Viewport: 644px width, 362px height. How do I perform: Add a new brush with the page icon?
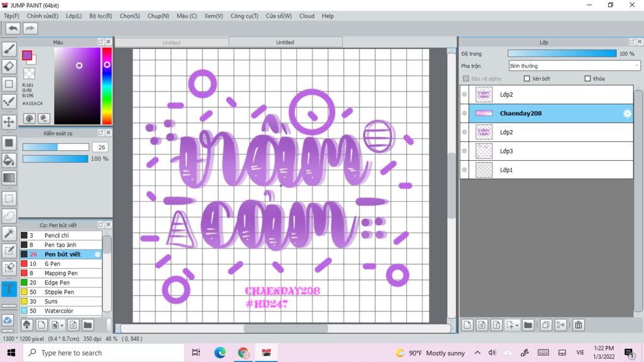pos(42,325)
